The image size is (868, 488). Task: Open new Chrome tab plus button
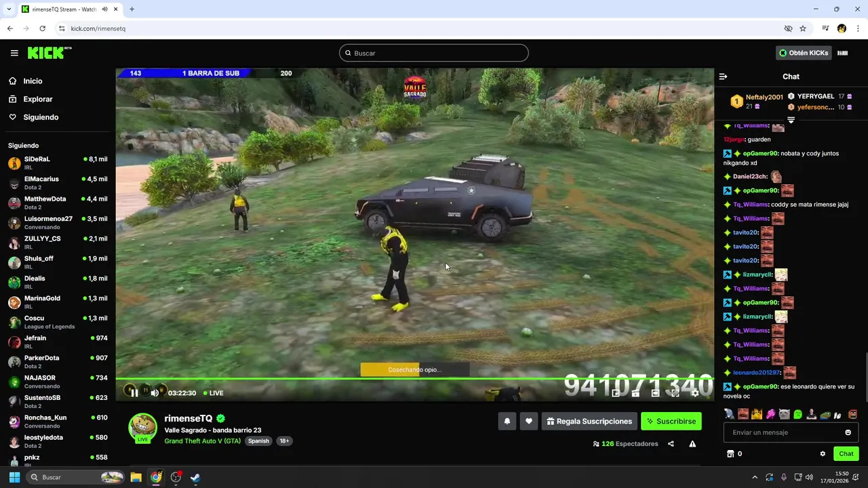click(132, 9)
